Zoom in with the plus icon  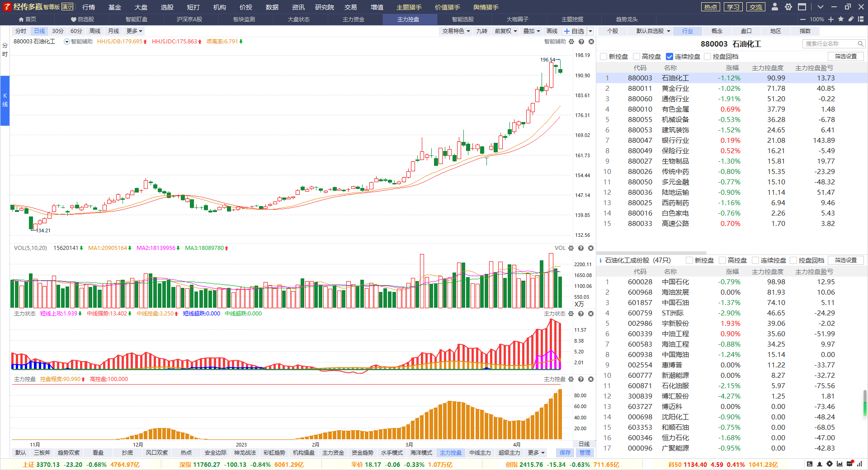[x=831, y=19]
